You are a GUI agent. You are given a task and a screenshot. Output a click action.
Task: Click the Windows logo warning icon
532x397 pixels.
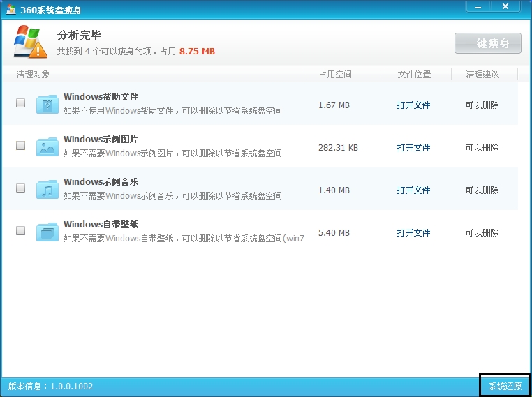click(31, 41)
